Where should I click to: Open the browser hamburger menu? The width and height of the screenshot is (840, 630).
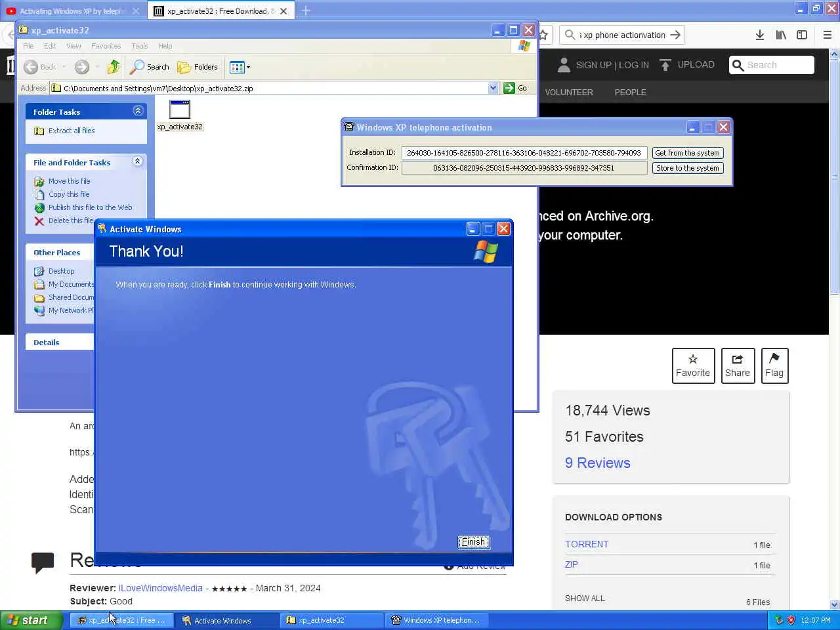(828, 35)
